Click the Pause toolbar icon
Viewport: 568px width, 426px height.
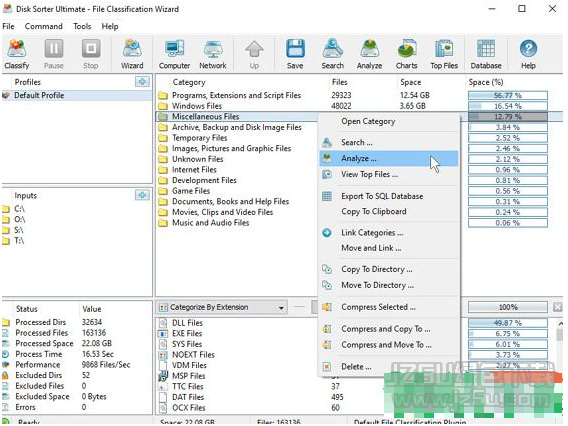pyautogui.click(x=54, y=54)
